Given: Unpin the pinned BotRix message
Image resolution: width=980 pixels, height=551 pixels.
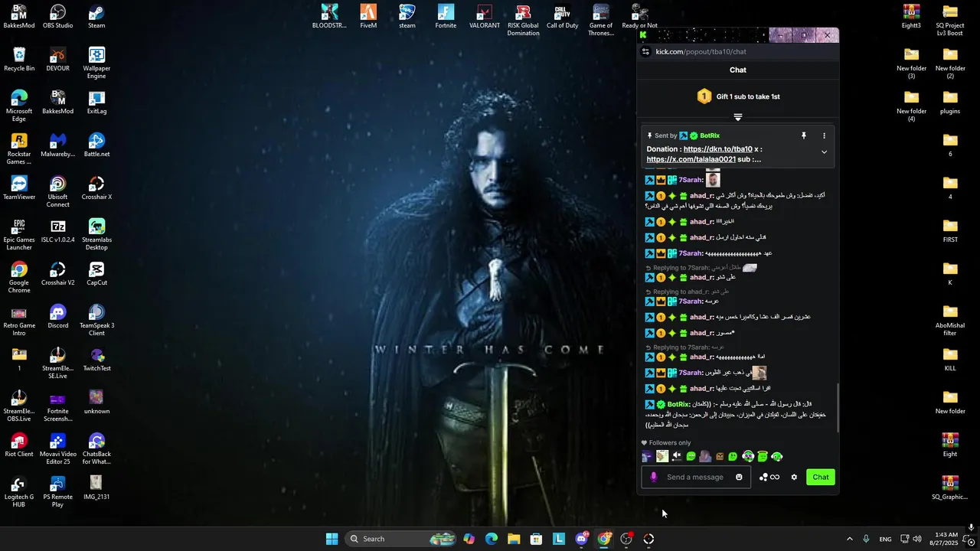Looking at the screenshot, I should pos(803,135).
